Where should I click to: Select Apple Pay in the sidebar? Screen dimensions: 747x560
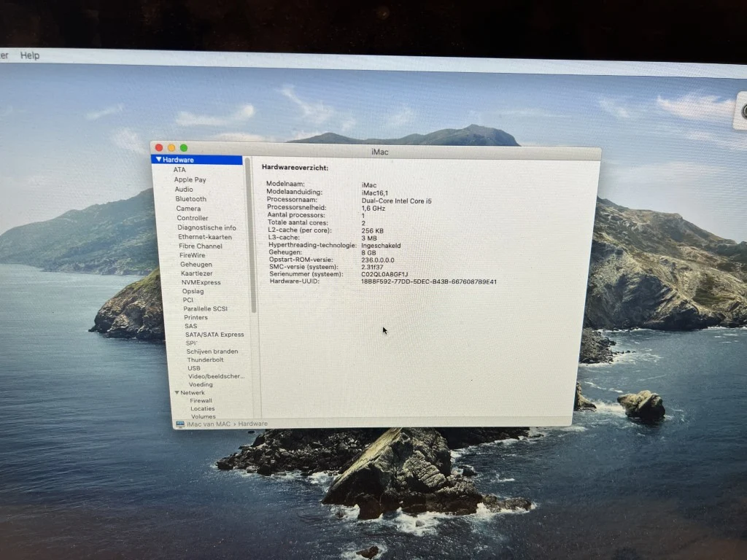pyautogui.click(x=190, y=179)
